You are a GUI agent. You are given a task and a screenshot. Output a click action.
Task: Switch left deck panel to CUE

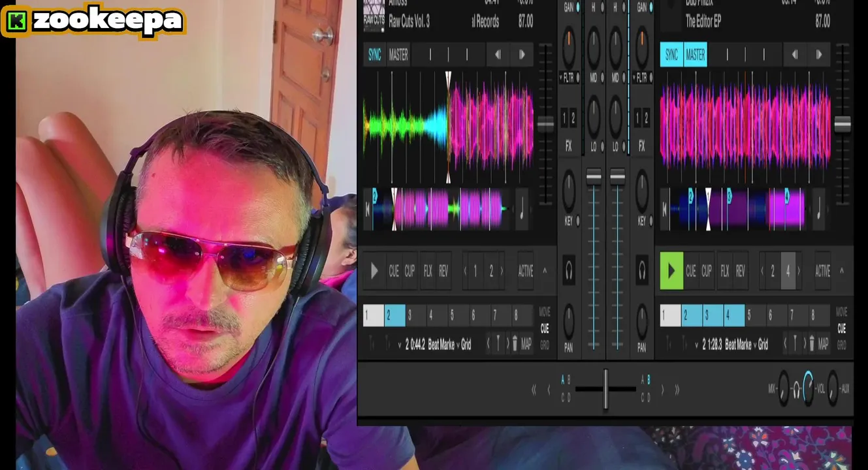pyautogui.click(x=545, y=328)
